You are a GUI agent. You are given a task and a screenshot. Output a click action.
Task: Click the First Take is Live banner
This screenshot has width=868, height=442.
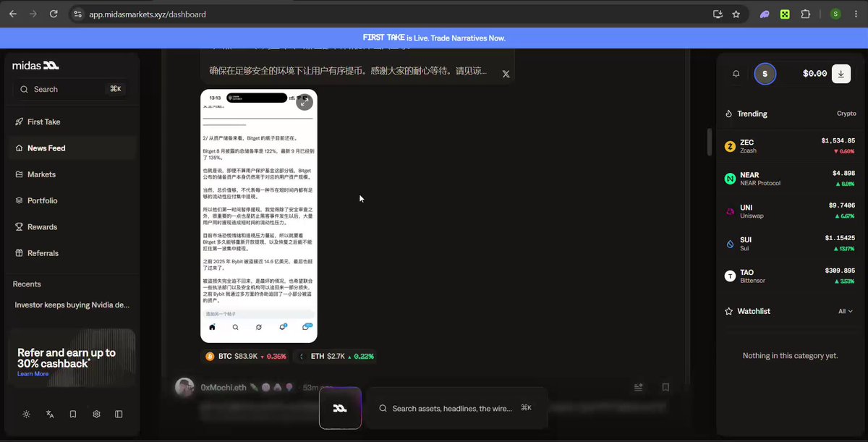(434, 38)
